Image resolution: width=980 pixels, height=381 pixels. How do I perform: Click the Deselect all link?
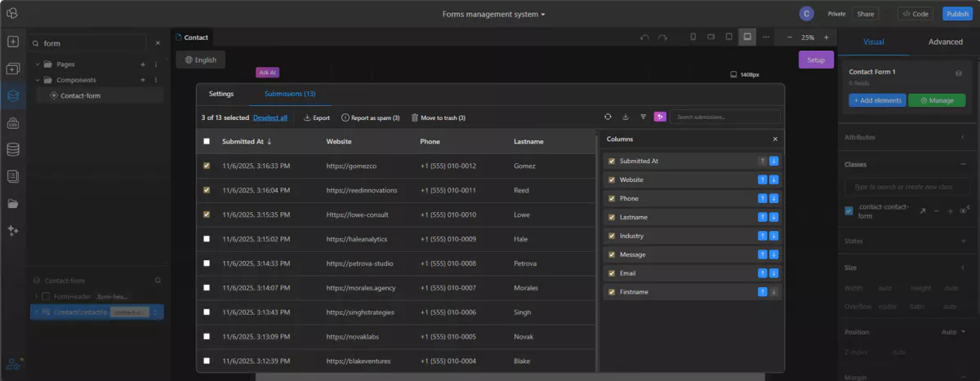269,117
